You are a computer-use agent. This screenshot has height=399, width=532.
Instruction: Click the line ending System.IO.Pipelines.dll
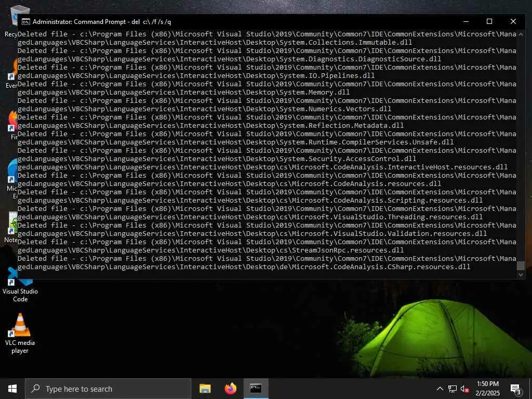[x=196, y=76]
